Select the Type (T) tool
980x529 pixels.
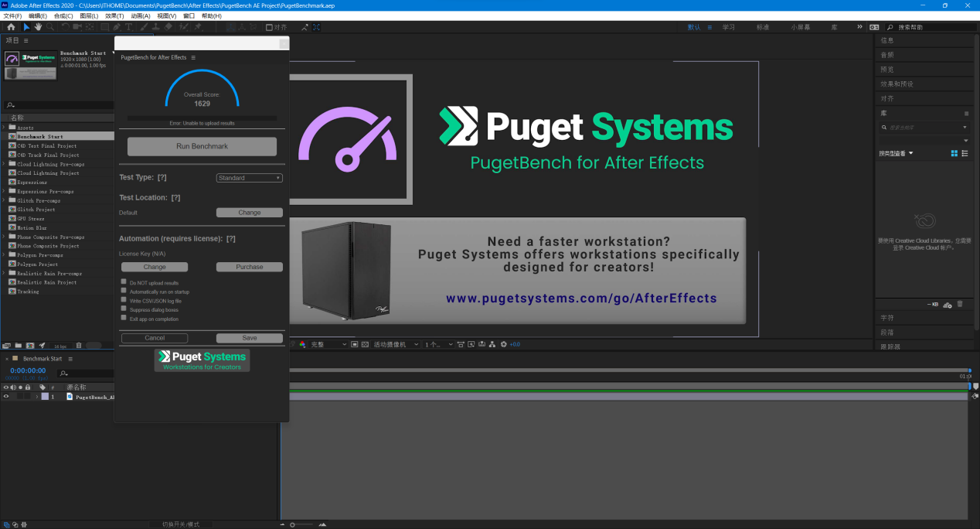point(128,27)
